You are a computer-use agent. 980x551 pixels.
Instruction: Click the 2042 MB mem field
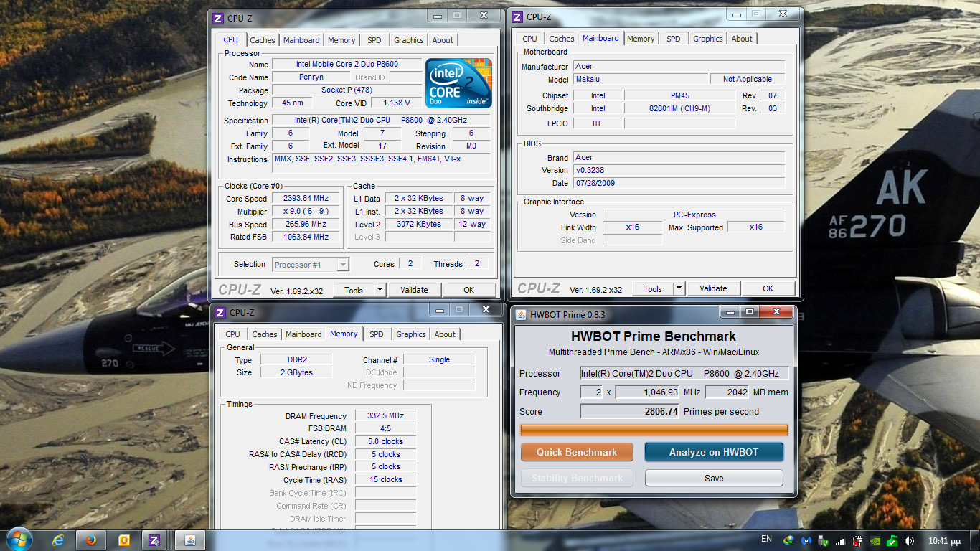coord(727,392)
